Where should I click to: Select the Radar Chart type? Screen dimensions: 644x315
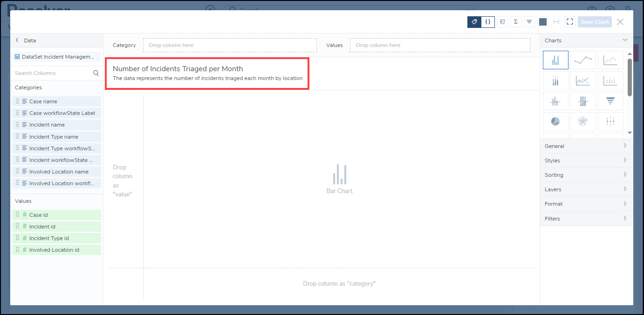[x=583, y=121]
